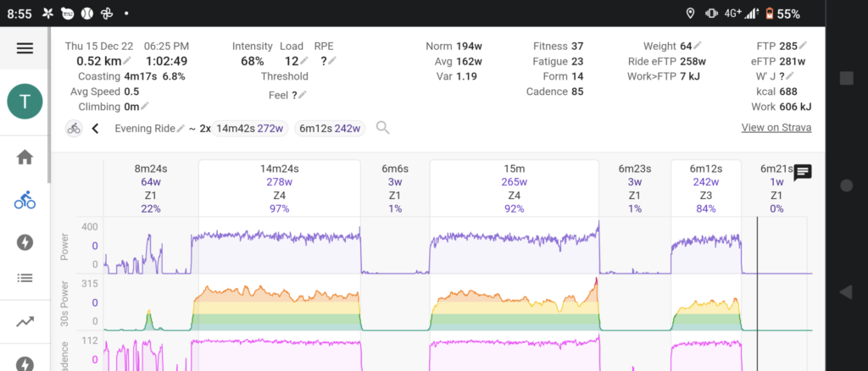868x371 pixels.
Task: Set the RPE rating via pencil
Action: pyautogui.click(x=332, y=61)
